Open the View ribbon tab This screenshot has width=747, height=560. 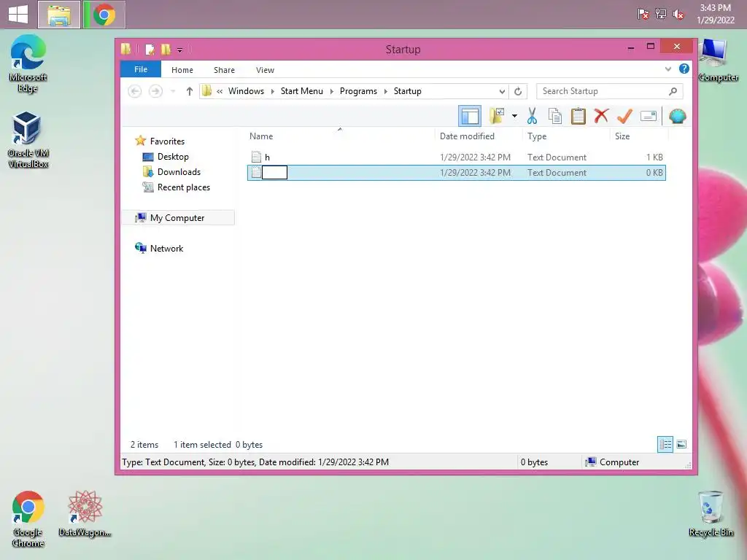(x=265, y=70)
